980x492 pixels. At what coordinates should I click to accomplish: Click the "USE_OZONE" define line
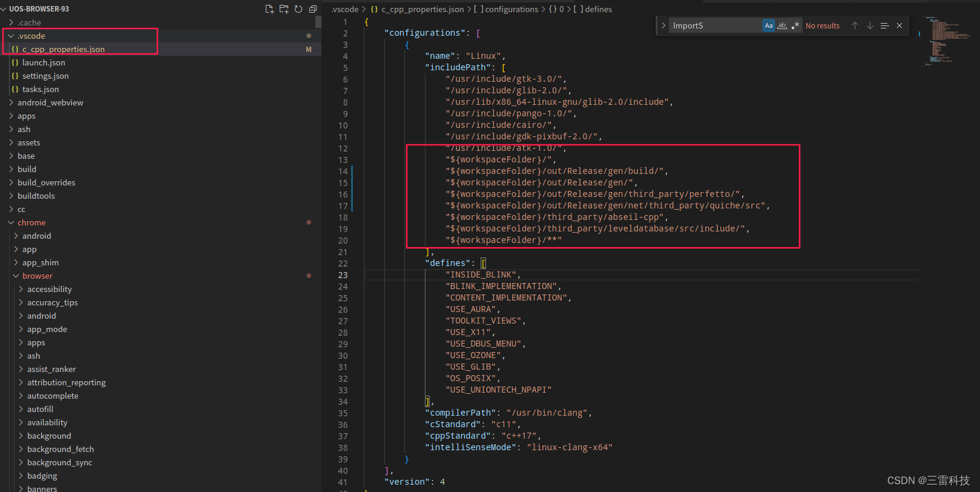pos(475,355)
